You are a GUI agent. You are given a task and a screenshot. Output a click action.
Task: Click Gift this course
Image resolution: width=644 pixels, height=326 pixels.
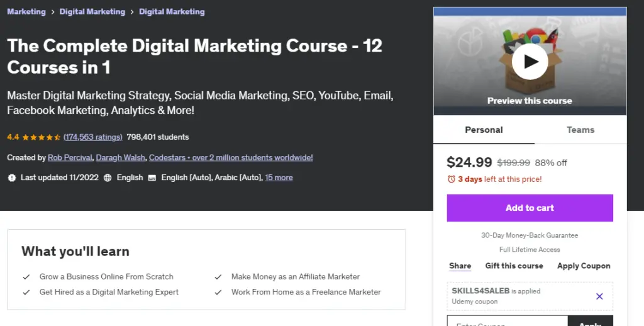point(514,266)
